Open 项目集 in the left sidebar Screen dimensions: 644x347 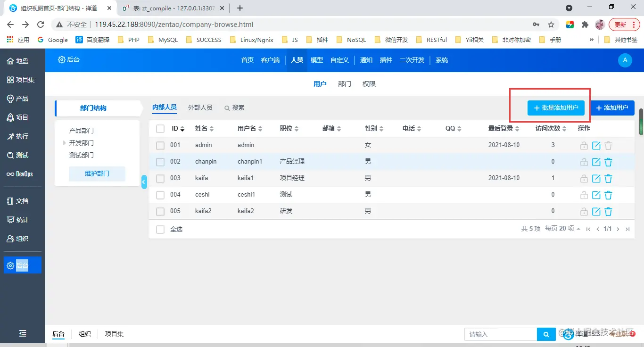[x=21, y=80]
